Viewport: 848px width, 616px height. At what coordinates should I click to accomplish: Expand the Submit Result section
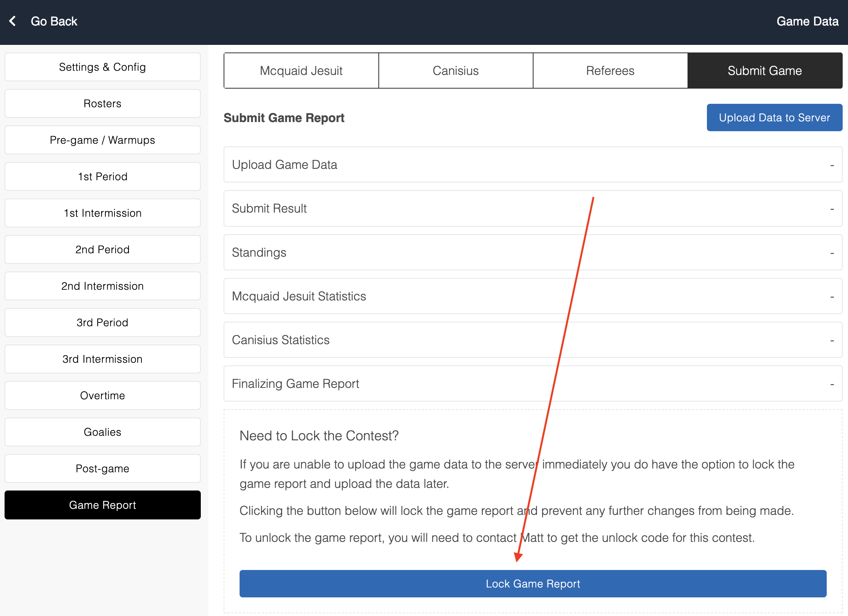532,208
